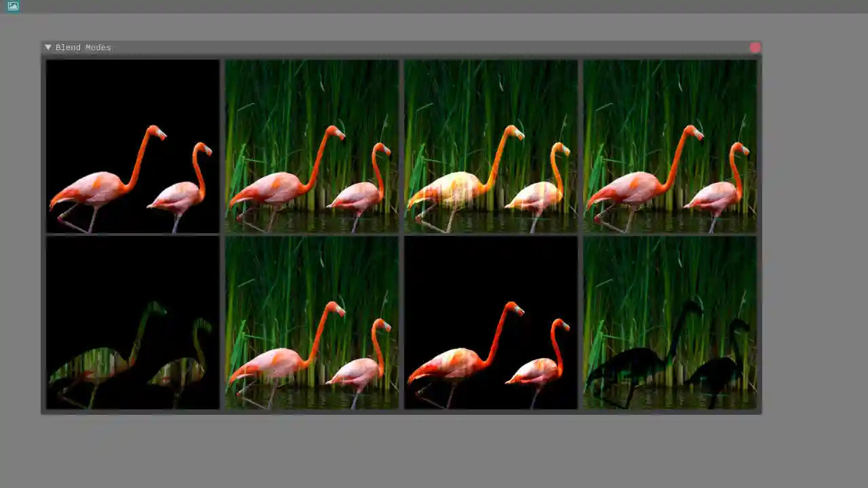Select the original flamingos-on-black preview

[132, 145]
